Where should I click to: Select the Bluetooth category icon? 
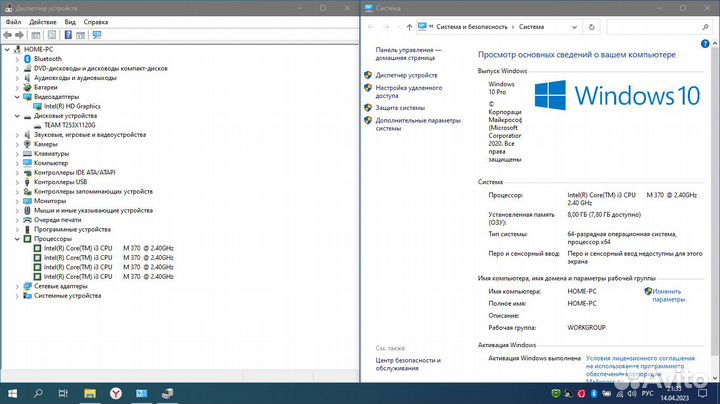coord(27,59)
